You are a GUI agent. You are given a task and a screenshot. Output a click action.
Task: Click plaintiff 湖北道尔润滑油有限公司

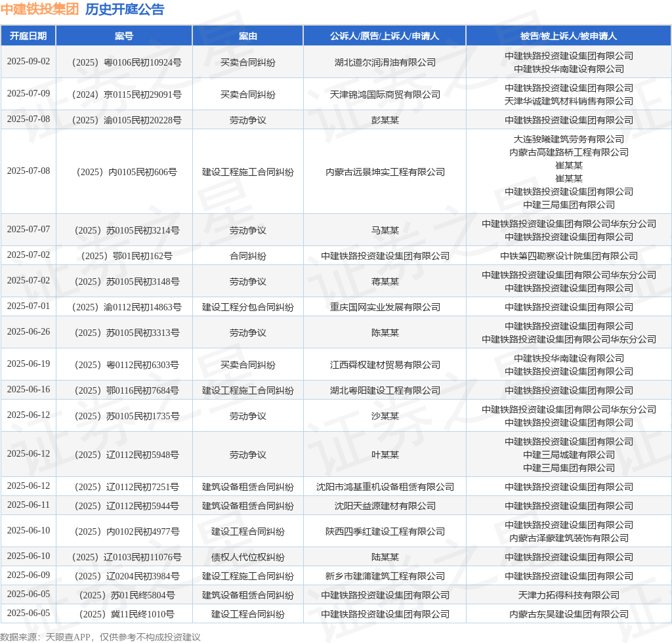point(385,62)
